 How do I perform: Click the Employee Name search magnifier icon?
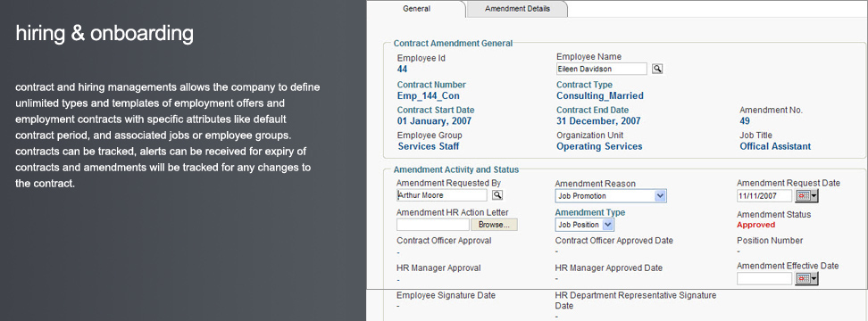click(657, 69)
